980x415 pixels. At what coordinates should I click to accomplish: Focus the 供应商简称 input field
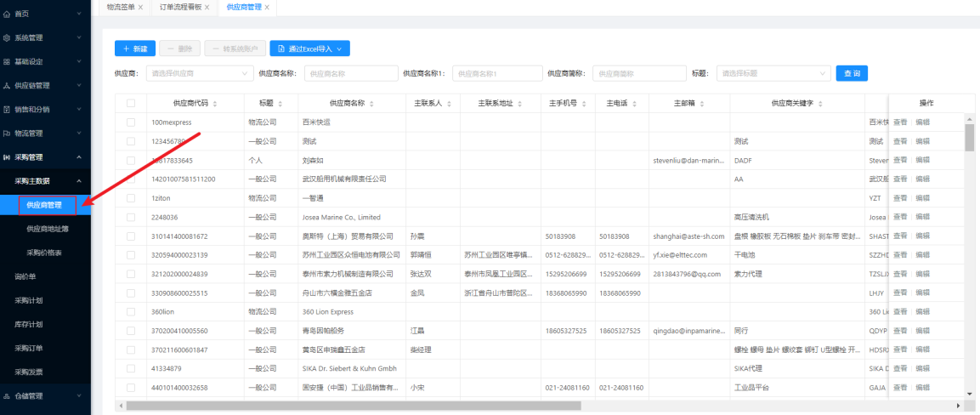[638, 74]
